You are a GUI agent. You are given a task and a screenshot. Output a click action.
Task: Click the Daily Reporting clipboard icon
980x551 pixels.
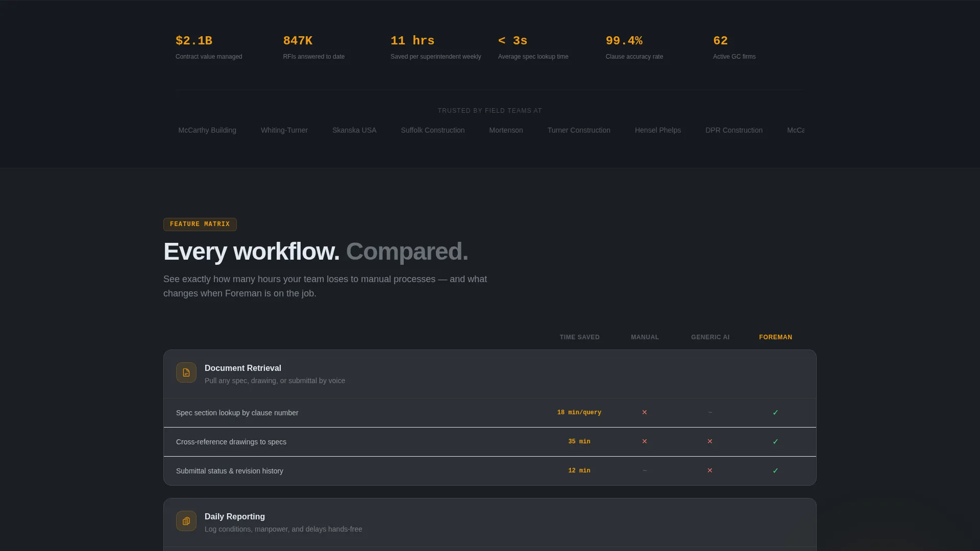tap(186, 521)
